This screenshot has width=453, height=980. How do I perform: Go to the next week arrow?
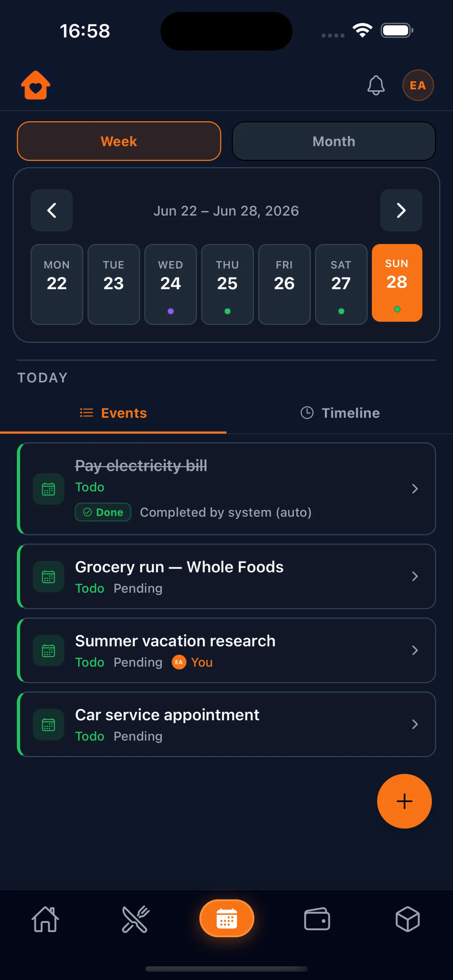pos(401,210)
